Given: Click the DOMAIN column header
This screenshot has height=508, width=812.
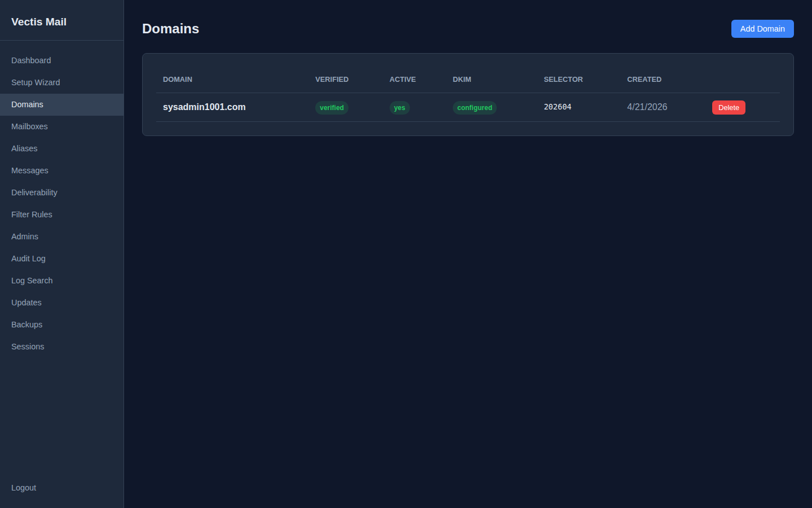Looking at the screenshot, I should click(x=178, y=80).
